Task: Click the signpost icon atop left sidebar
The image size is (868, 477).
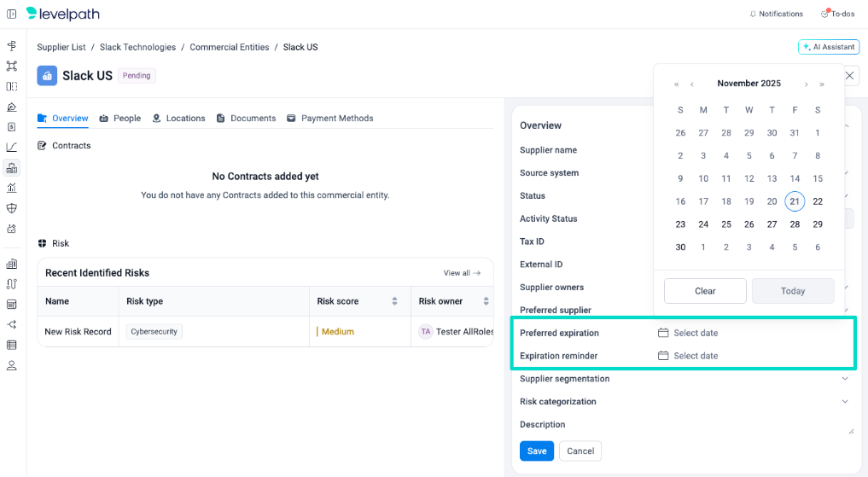Action: (x=11, y=45)
